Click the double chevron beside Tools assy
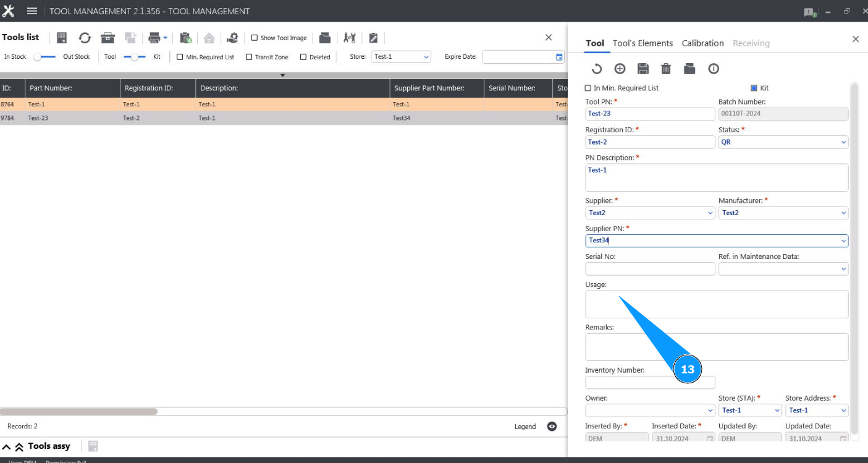The width and height of the screenshot is (868, 463). tap(19, 446)
